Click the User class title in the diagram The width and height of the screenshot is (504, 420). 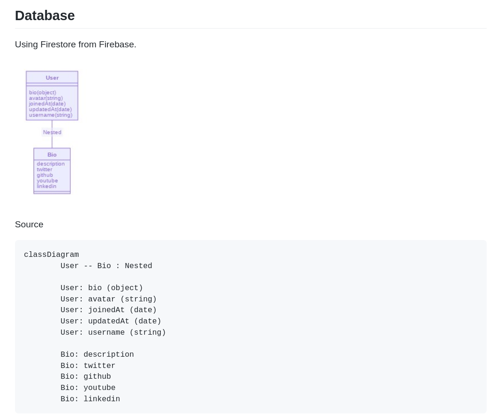click(52, 78)
